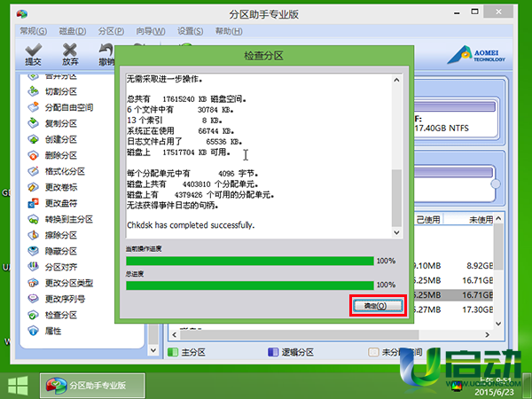Open the 设置(S) menu

pyautogui.click(x=191, y=31)
